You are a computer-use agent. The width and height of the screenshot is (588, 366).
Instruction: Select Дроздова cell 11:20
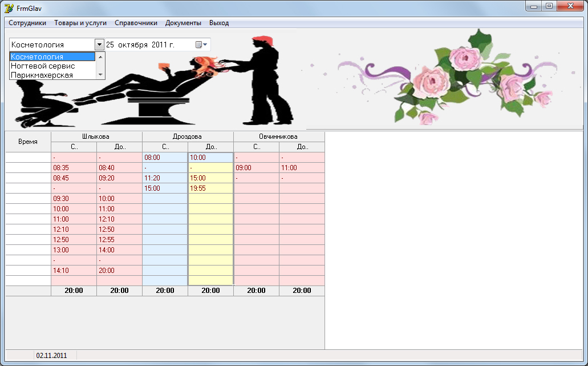[x=165, y=178]
